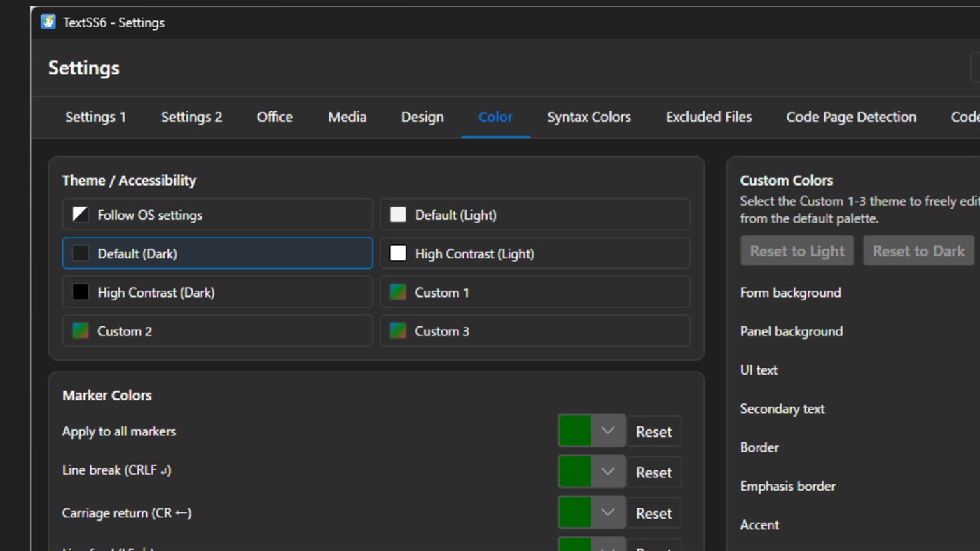This screenshot has height=551, width=980.
Task: Choose the Default (Light) theme option
Action: (x=535, y=215)
